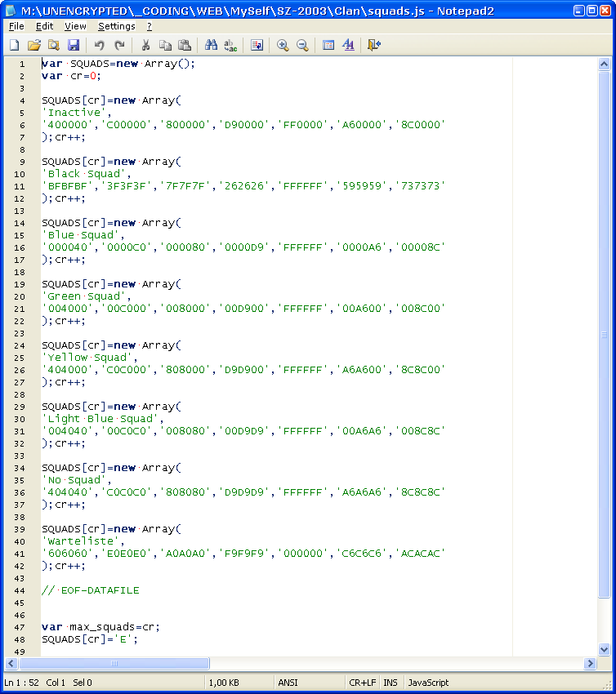Click the JavaScript scheme status entry

tap(428, 683)
